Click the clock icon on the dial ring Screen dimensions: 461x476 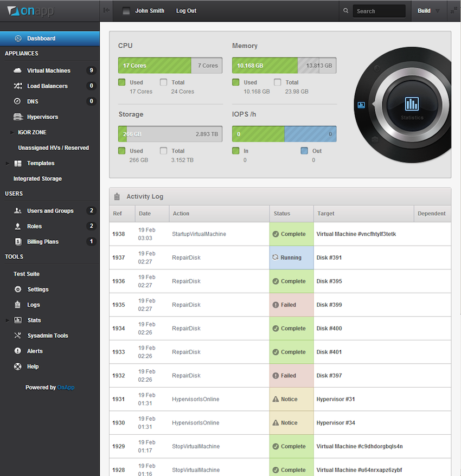click(x=376, y=68)
